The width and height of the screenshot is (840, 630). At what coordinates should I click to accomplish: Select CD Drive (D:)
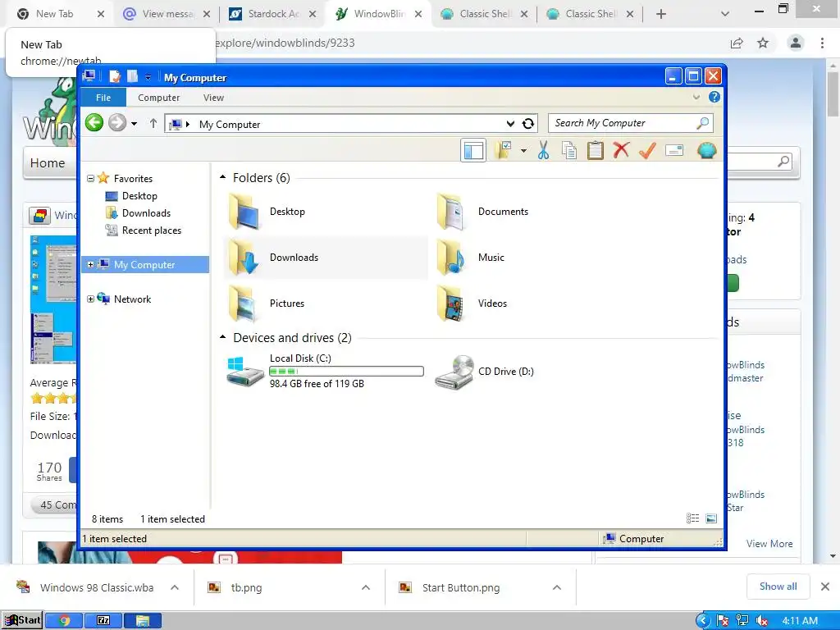point(485,372)
